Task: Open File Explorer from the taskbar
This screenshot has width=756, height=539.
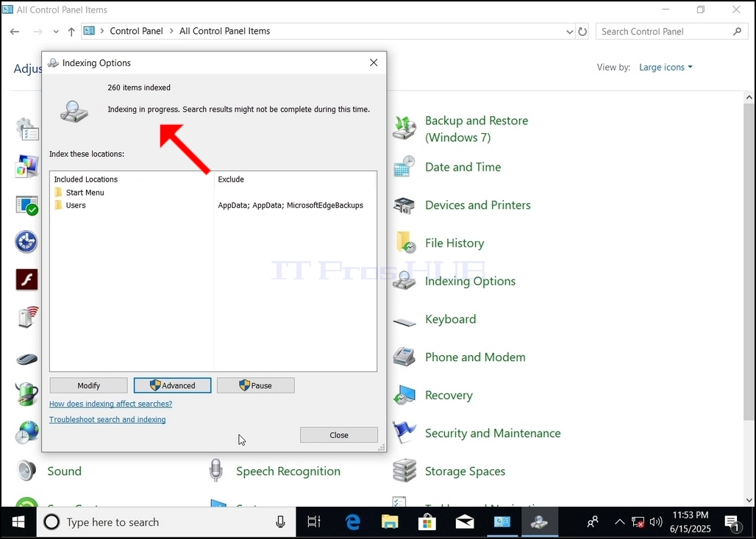Action: click(390, 522)
